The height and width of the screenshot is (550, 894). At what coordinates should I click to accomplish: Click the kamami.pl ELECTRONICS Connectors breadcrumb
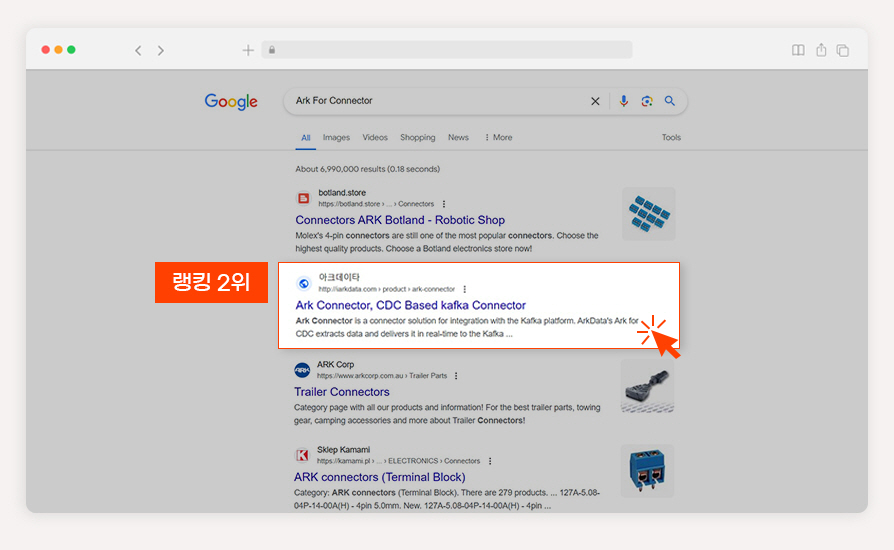coord(399,461)
